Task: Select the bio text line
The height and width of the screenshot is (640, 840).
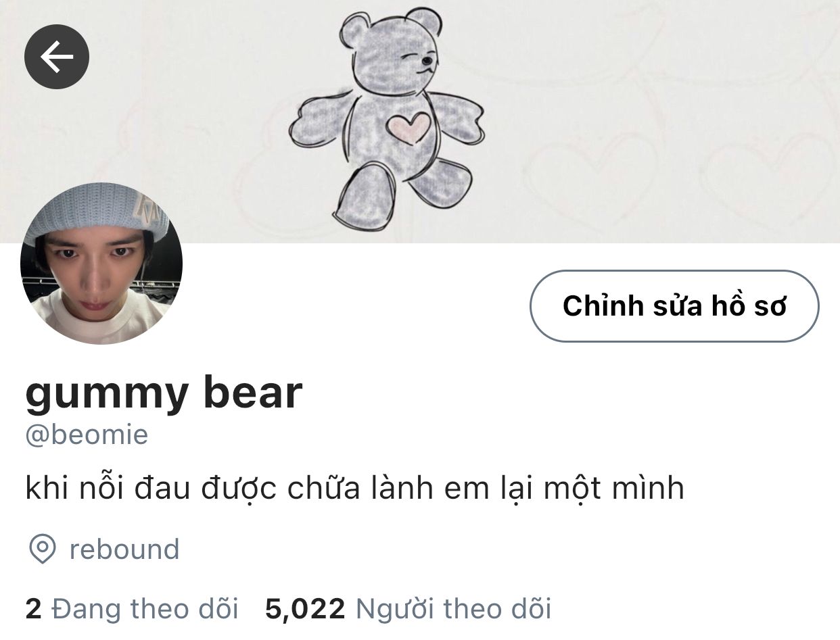Action: 354,488
